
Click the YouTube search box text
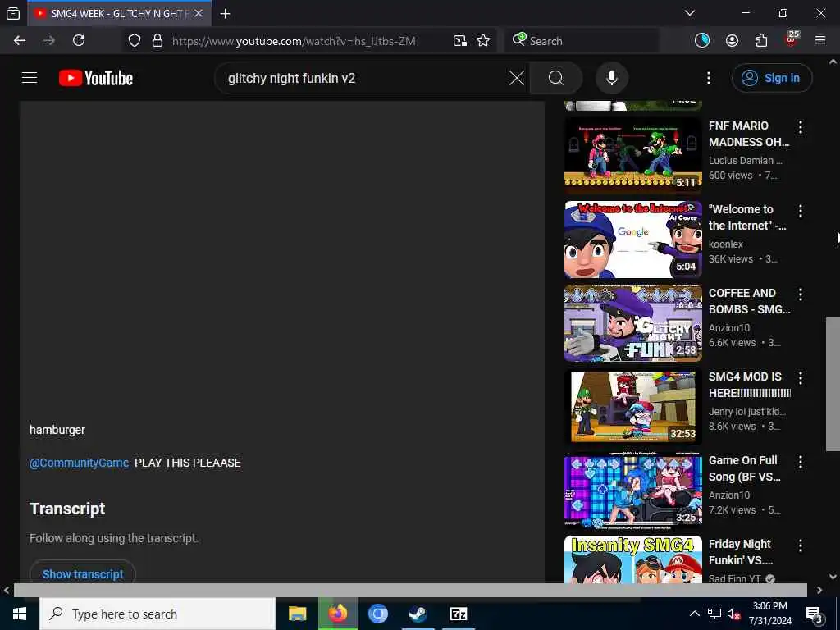(291, 78)
